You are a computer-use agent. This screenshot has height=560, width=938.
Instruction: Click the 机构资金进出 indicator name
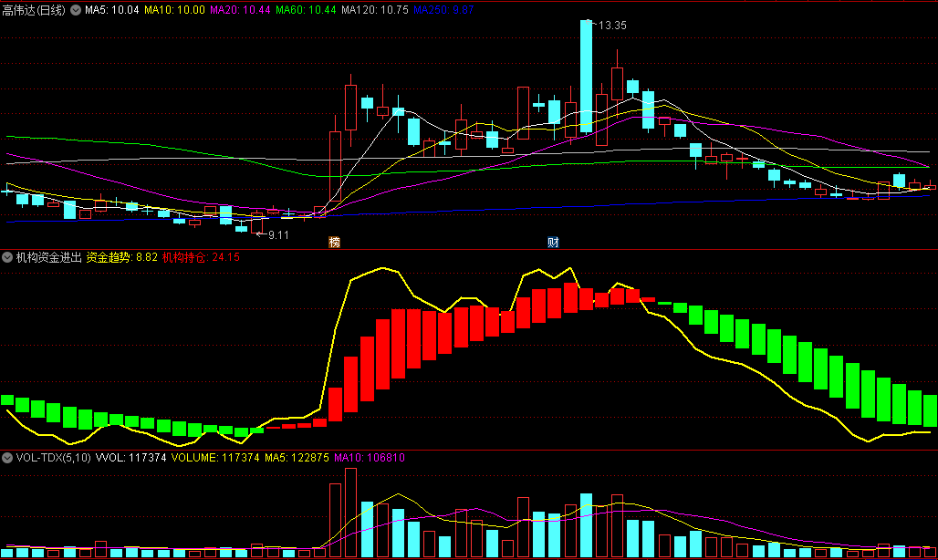pos(48,257)
